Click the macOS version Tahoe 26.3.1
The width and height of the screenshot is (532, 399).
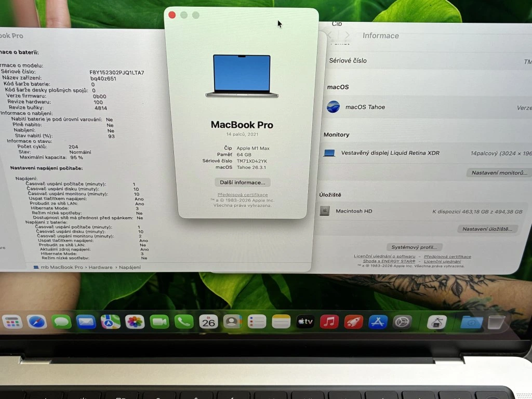(x=251, y=168)
